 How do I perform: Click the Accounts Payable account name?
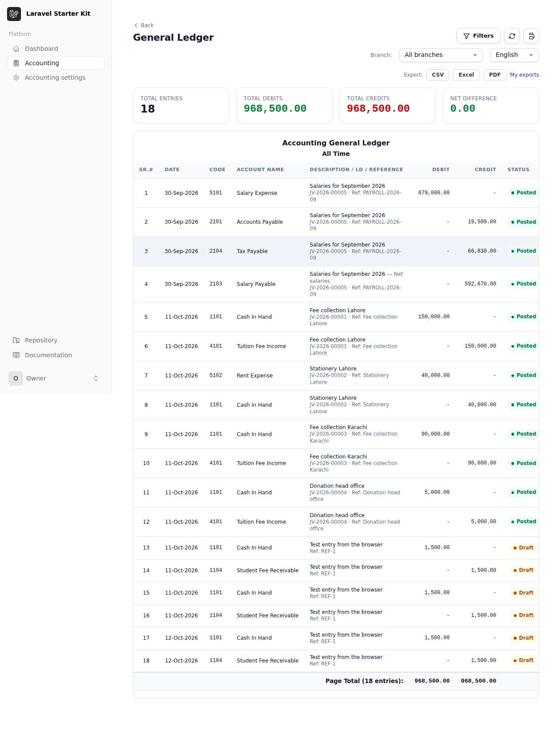[260, 222]
